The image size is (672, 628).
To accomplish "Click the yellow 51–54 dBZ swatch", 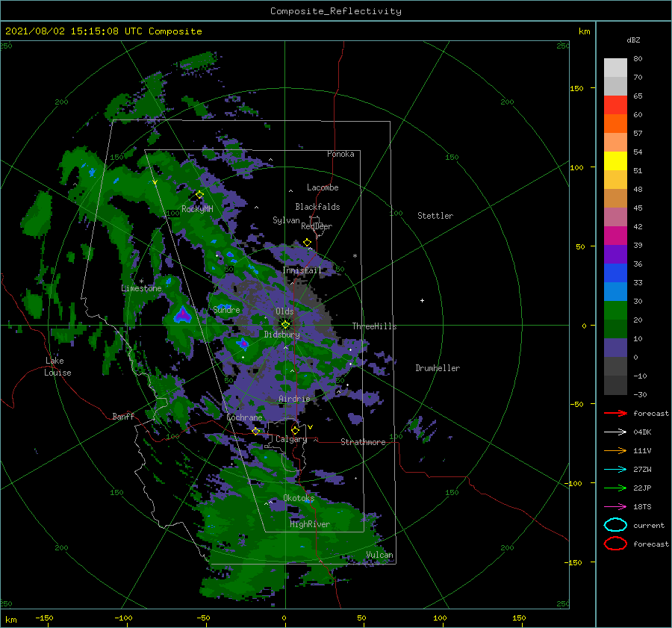I will (x=615, y=161).
